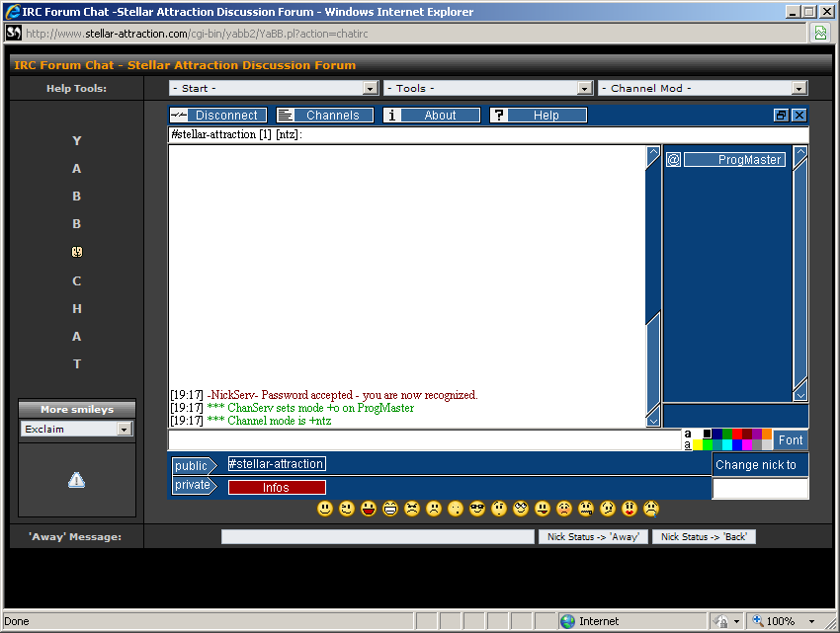
Task: Pick the cyan color swatch
Action: 727,445
